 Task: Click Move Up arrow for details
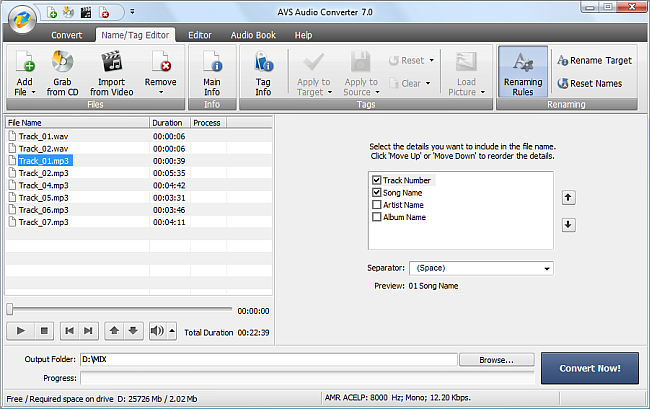tap(568, 198)
